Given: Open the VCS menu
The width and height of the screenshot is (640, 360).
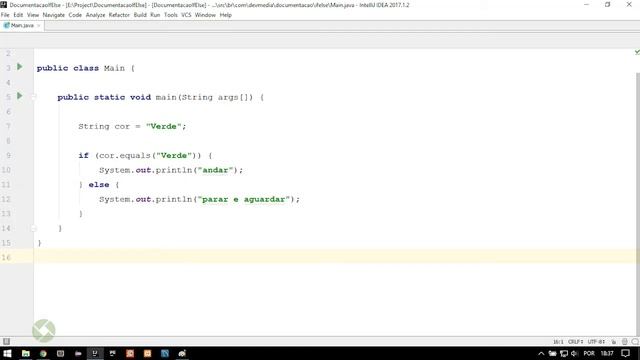Looking at the screenshot, I should (x=186, y=15).
